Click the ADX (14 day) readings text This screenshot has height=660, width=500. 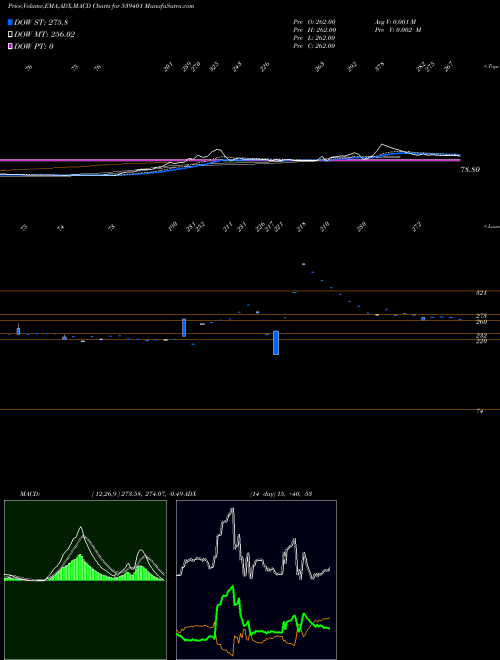(x=280, y=493)
